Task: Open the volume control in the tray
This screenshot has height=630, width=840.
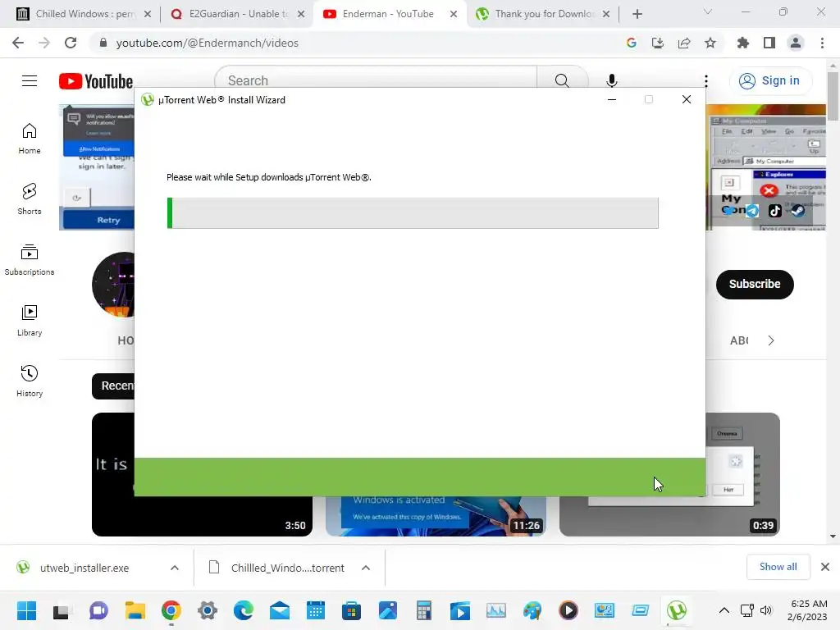Action: pyautogui.click(x=766, y=610)
